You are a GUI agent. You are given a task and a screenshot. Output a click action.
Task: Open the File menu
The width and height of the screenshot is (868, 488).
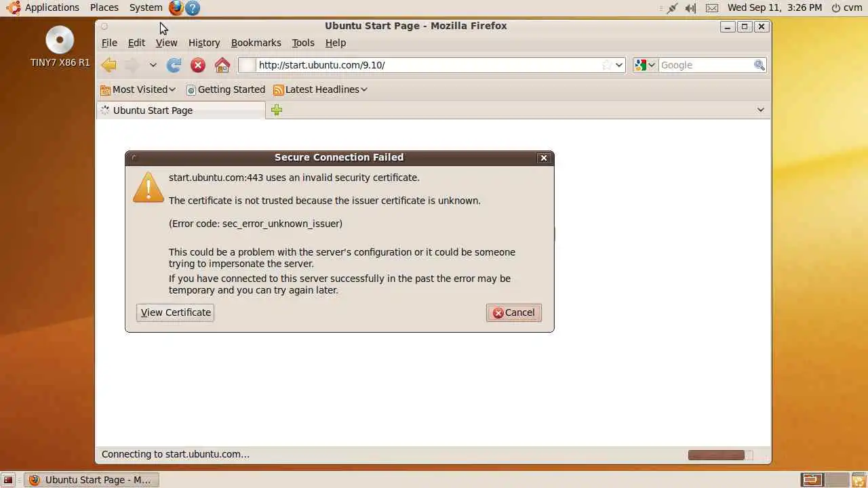[109, 43]
